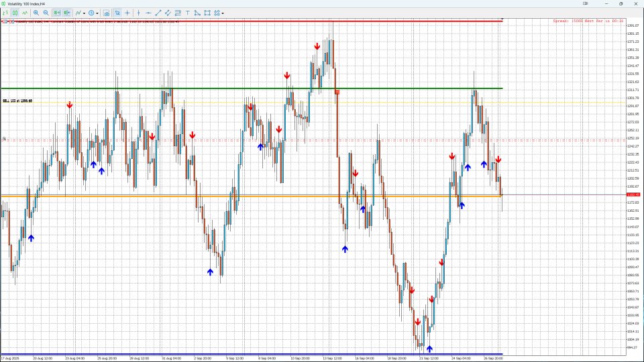644x362 pixels.
Task: Zoom in on the chart
Action: coord(36,13)
